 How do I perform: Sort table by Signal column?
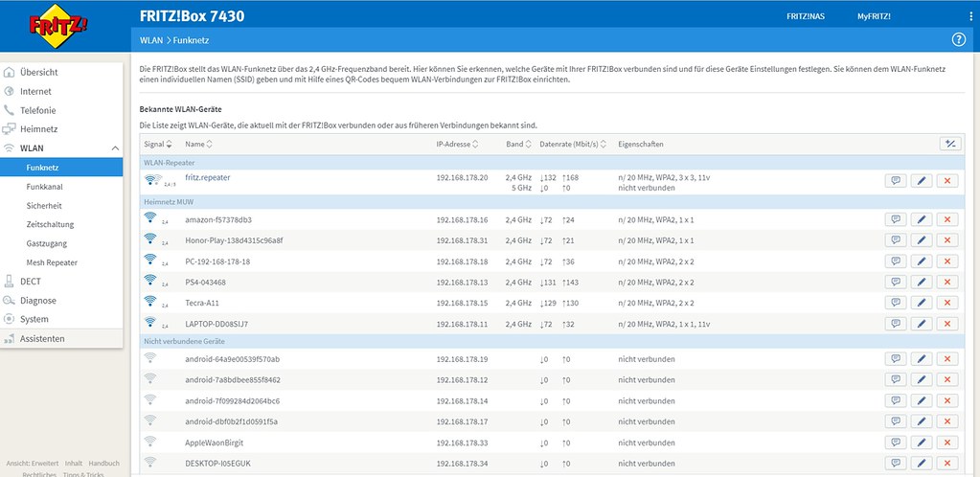coord(157,145)
